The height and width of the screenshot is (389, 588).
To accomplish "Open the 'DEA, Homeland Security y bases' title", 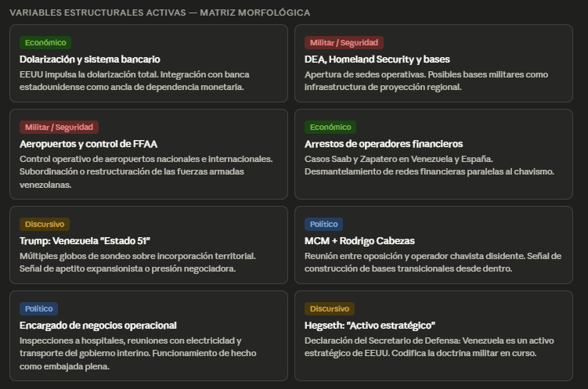I will (377, 59).
